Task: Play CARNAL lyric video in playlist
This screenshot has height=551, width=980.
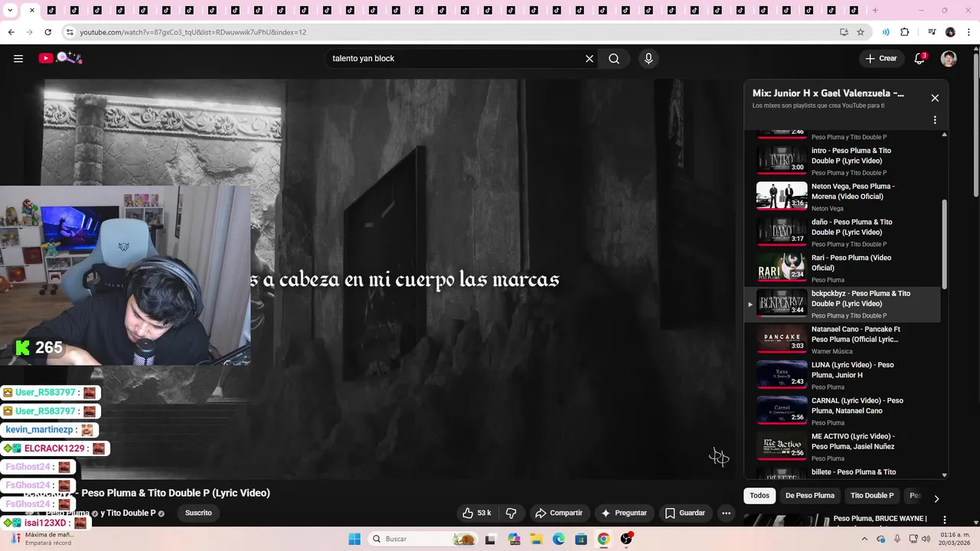Action: [842, 411]
